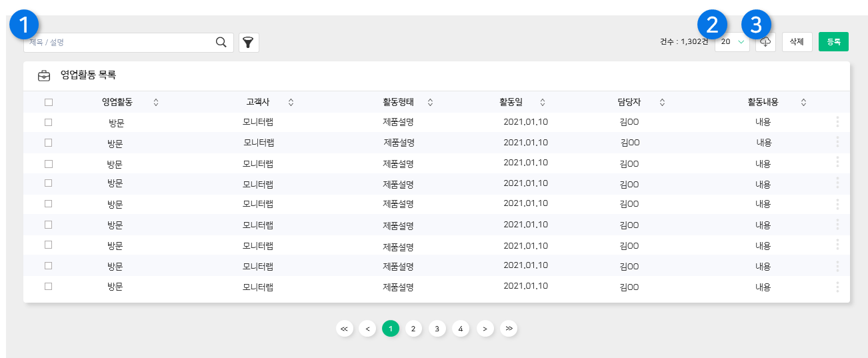Toggle the select-all header checkbox
Screen dimensions: 868x358
point(48,102)
